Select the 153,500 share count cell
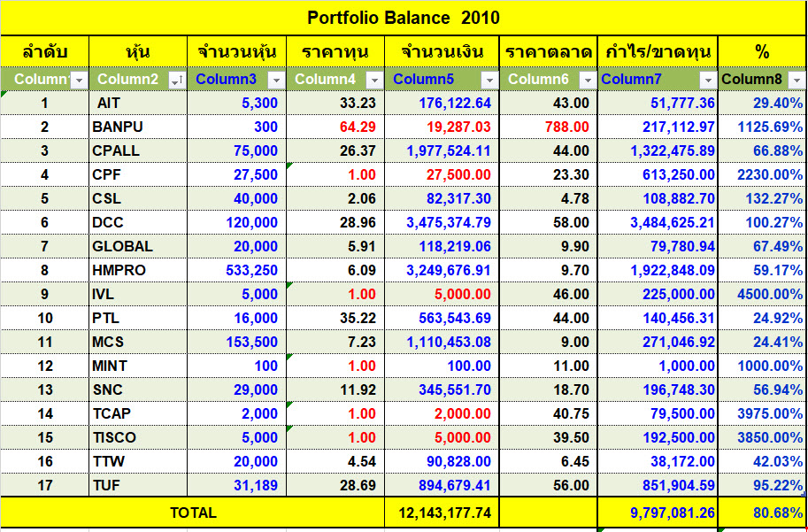 236,342
